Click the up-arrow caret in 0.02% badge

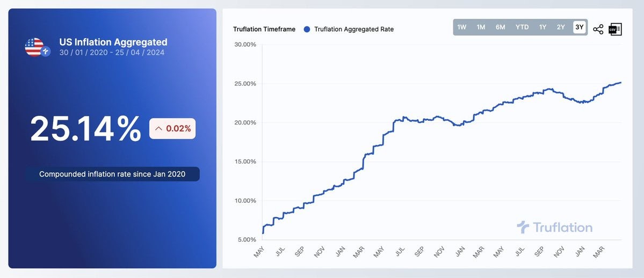pos(158,128)
